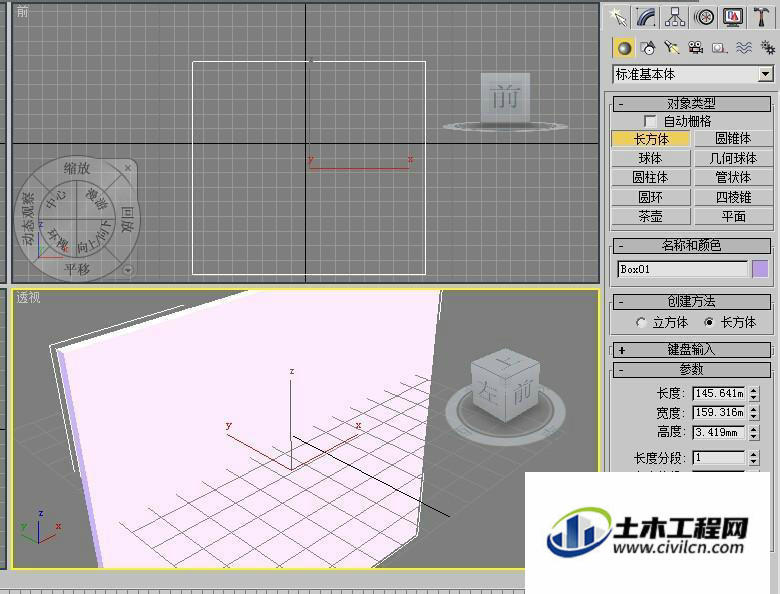Select the 长方体 creation method radio button
This screenshot has height=594, width=780.
click(x=709, y=322)
